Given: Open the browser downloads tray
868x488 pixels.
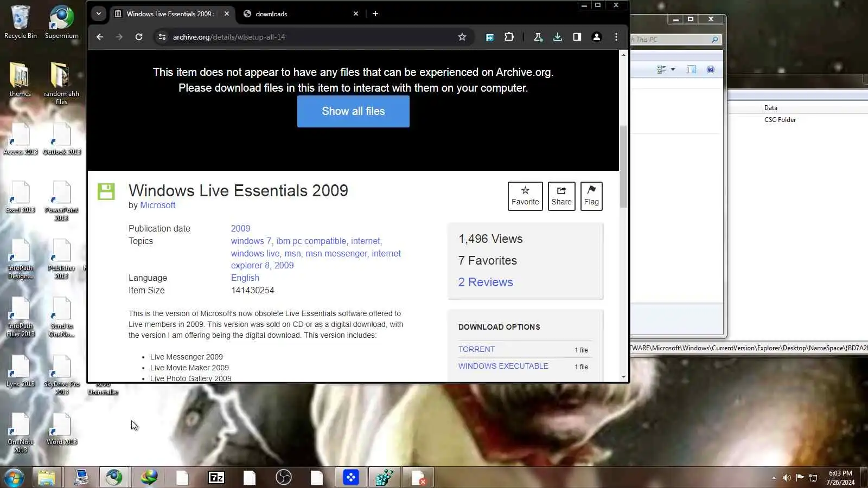Looking at the screenshot, I should pyautogui.click(x=557, y=37).
